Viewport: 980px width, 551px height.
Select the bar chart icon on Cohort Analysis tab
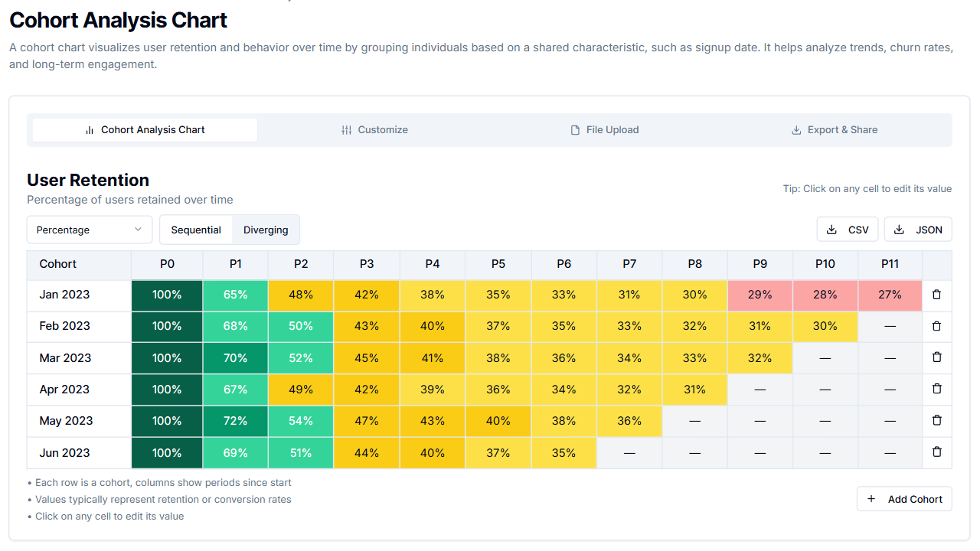(88, 129)
